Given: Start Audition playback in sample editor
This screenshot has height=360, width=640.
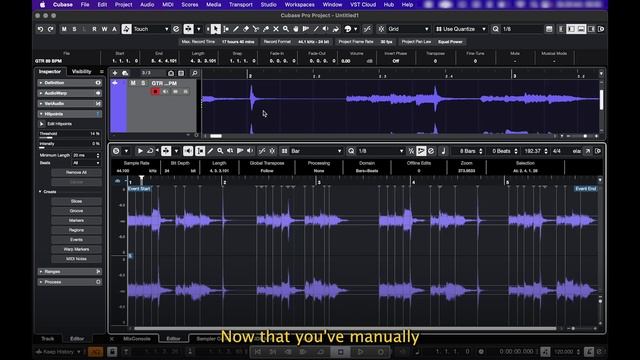Looking at the screenshot, I should [140, 151].
